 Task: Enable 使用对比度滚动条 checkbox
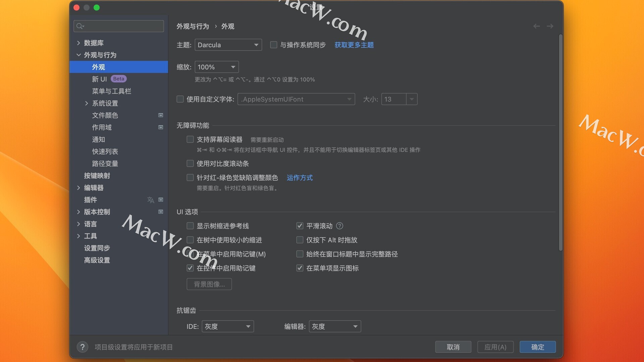pos(190,164)
